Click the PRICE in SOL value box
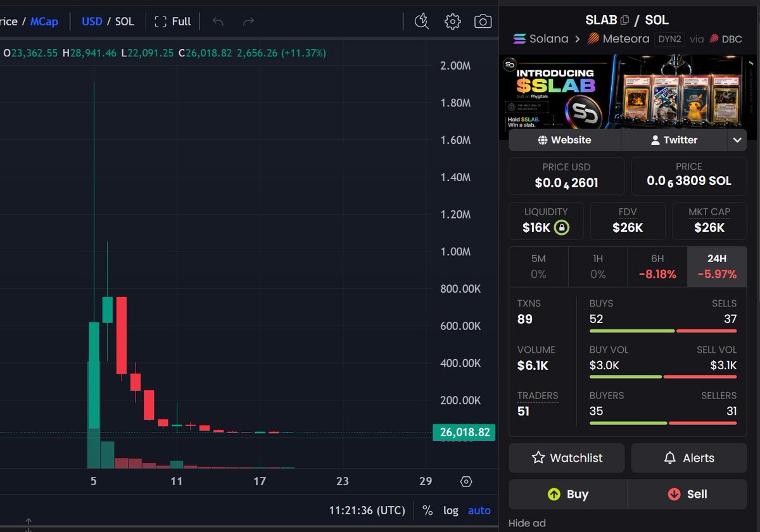Image resolution: width=760 pixels, height=532 pixels. click(689, 176)
